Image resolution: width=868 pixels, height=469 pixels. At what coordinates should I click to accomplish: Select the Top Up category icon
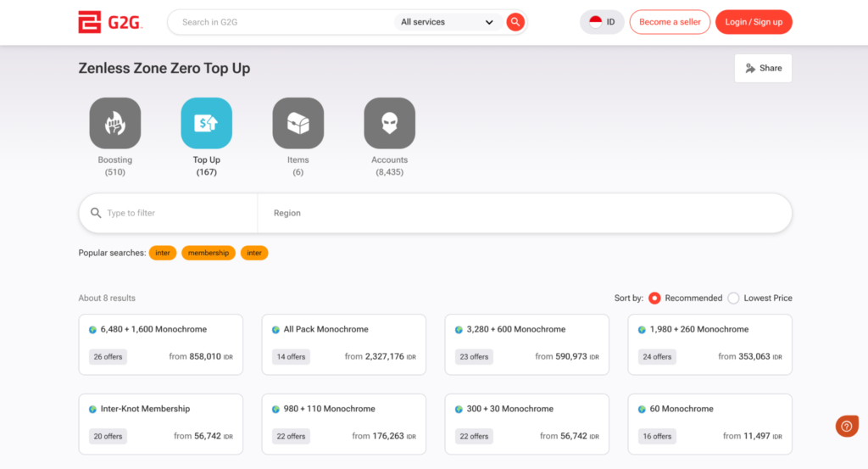(x=206, y=124)
